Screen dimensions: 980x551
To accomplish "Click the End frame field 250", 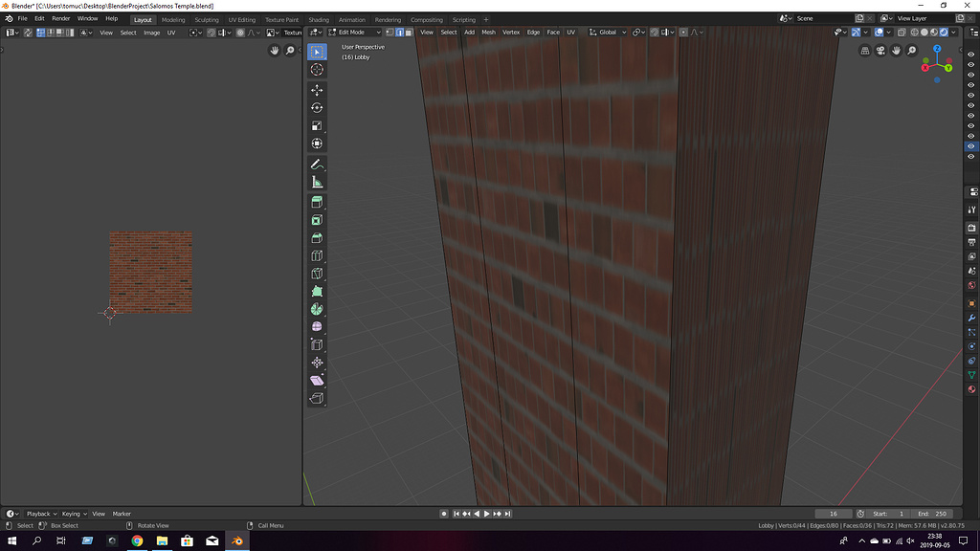I will click(x=931, y=514).
